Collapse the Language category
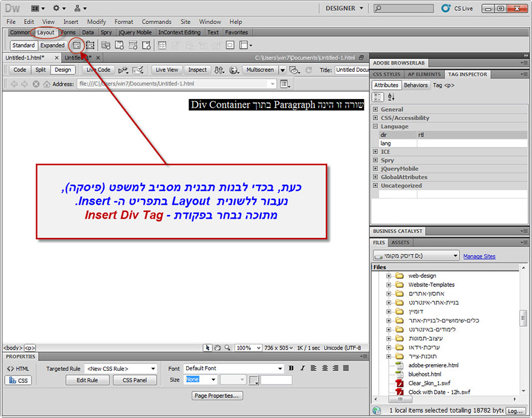This screenshot has height=418, width=532. [x=375, y=126]
